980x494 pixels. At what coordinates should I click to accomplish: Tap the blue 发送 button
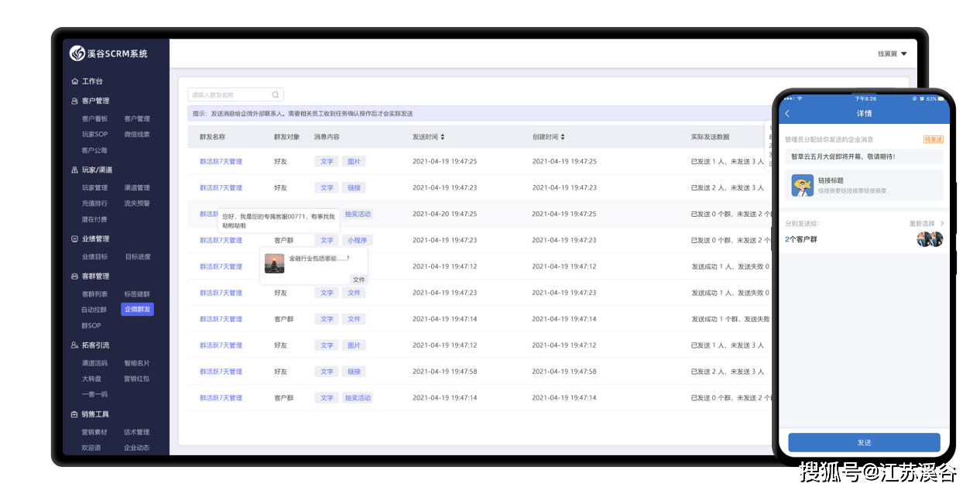(x=864, y=443)
